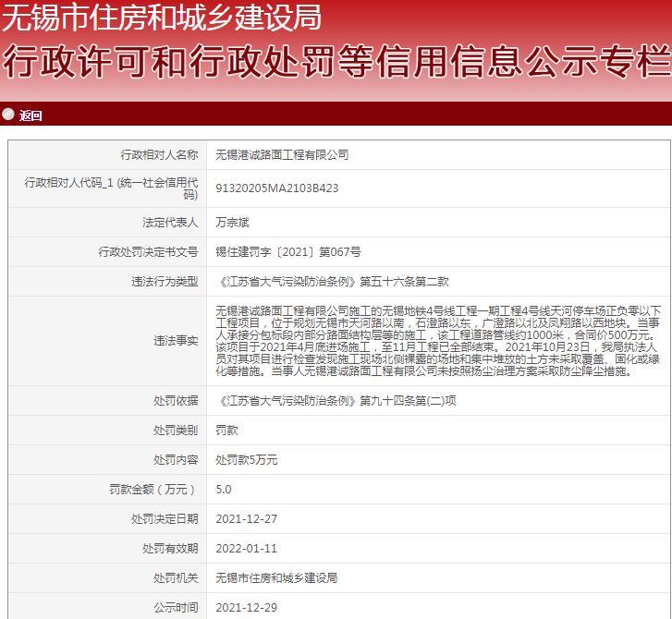
Task: Click the label 公示时间
Action: click(177, 607)
